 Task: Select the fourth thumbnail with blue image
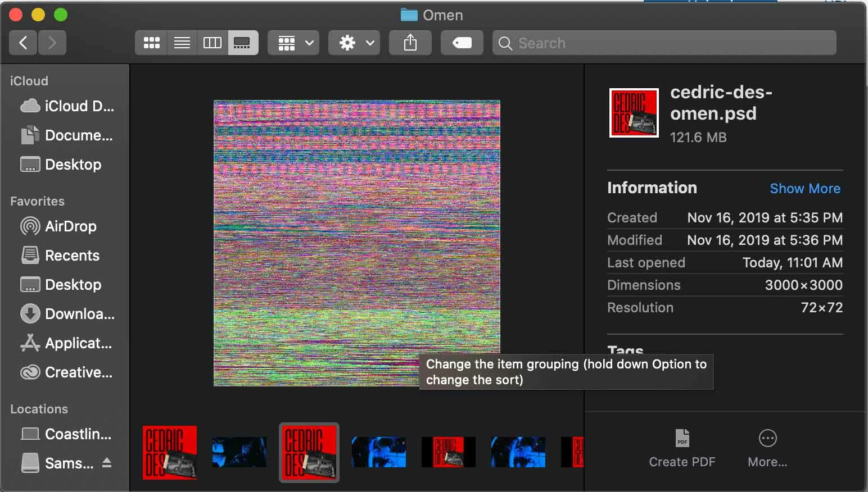(379, 452)
